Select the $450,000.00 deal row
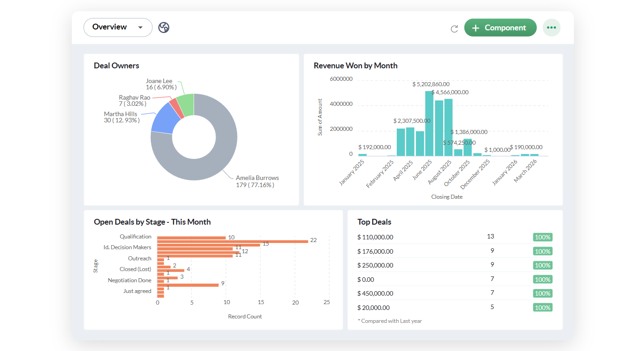 coord(455,293)
